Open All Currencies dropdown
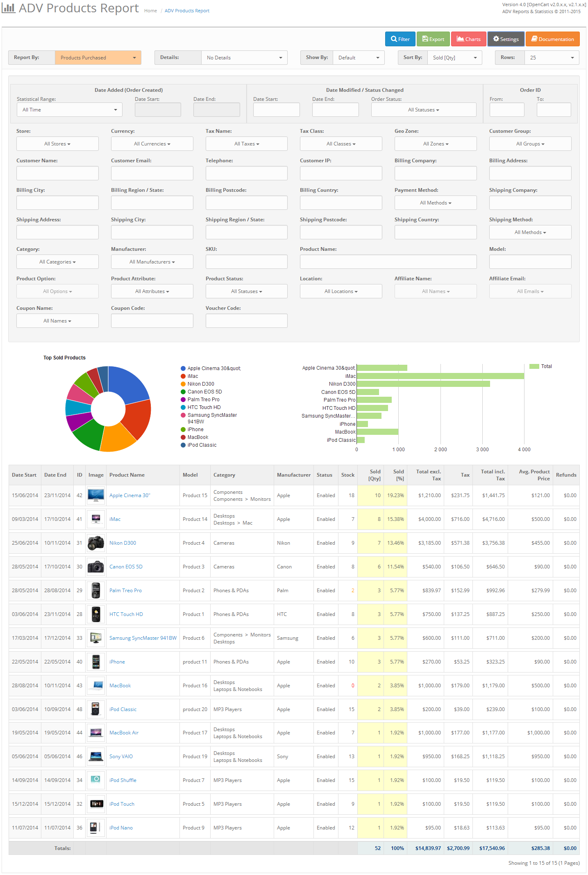The image size is (588, 875). click(152, 144)
